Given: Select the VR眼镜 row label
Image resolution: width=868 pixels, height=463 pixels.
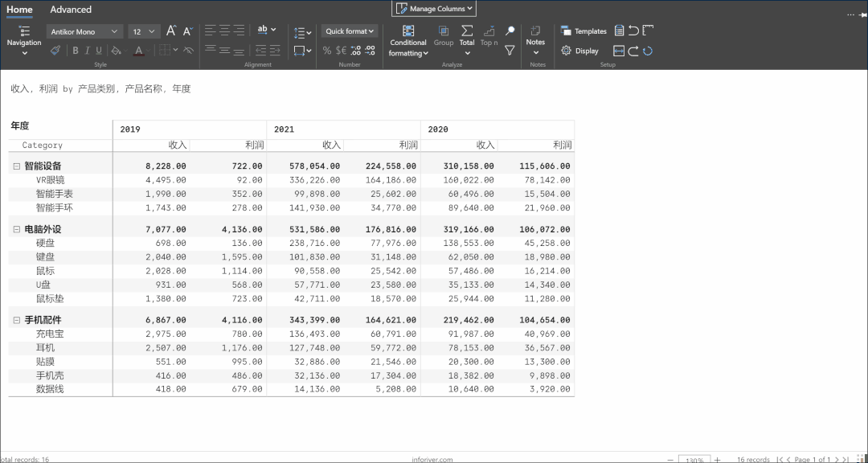Looking at the screenshot, I should pos(51,180).
